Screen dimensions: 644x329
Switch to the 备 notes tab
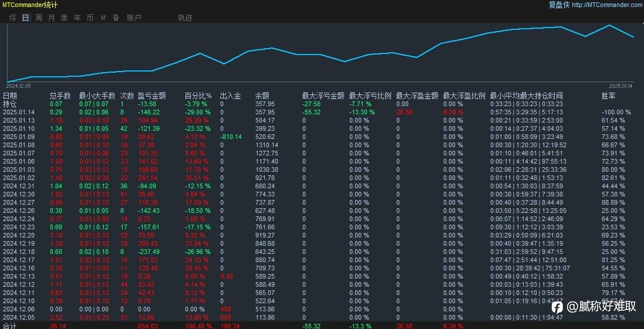116,18
